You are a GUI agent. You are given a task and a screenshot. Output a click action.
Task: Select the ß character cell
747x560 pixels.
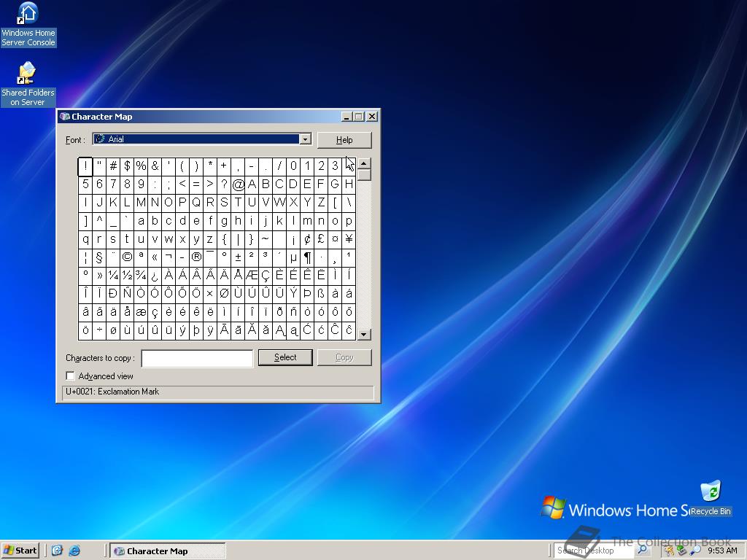click(x=321, y=294)
